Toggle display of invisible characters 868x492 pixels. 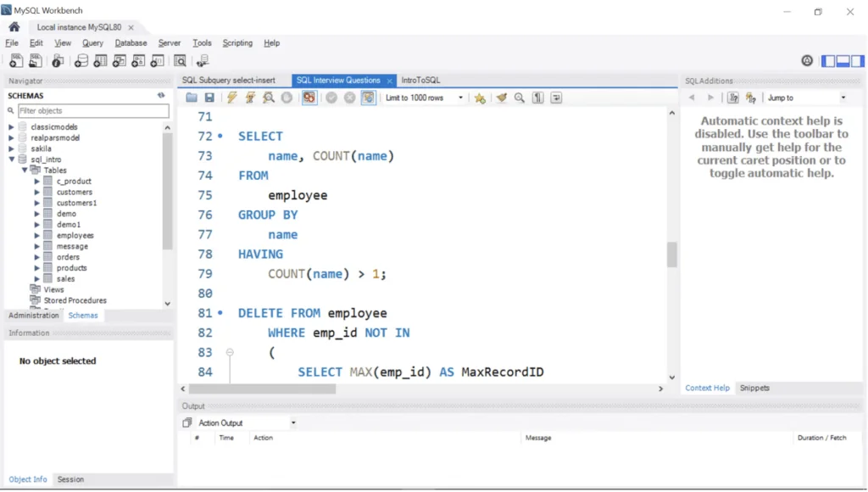point(537,98)
